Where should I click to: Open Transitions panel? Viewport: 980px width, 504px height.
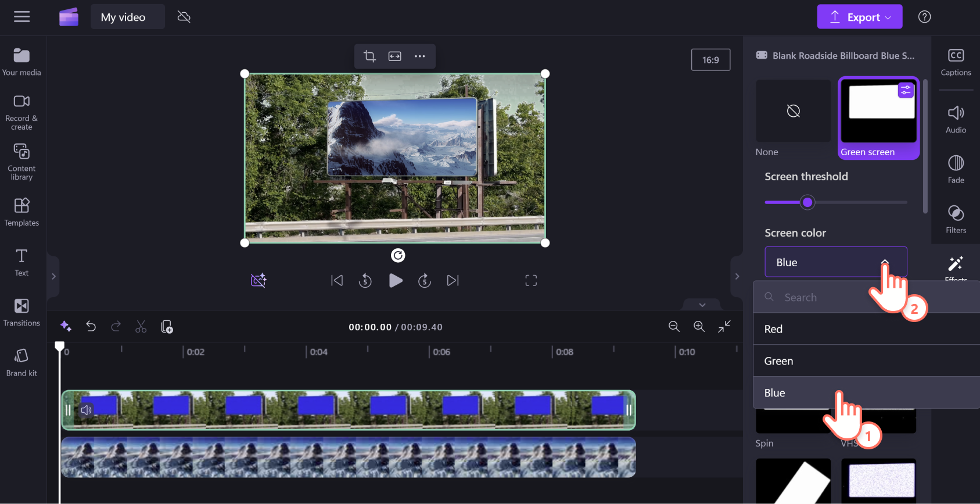tap(21, 312)
